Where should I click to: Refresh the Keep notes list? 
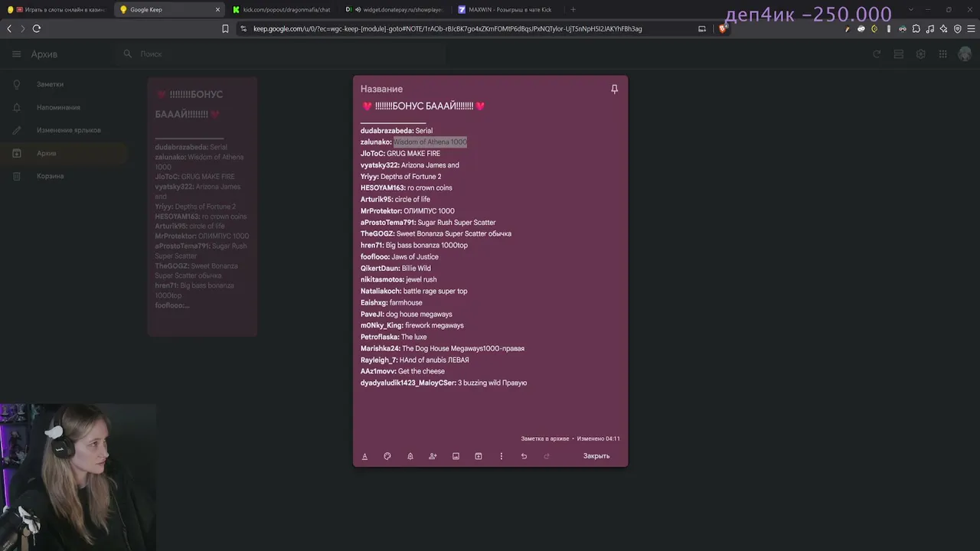pyautogui.click(x=877, y=54)
